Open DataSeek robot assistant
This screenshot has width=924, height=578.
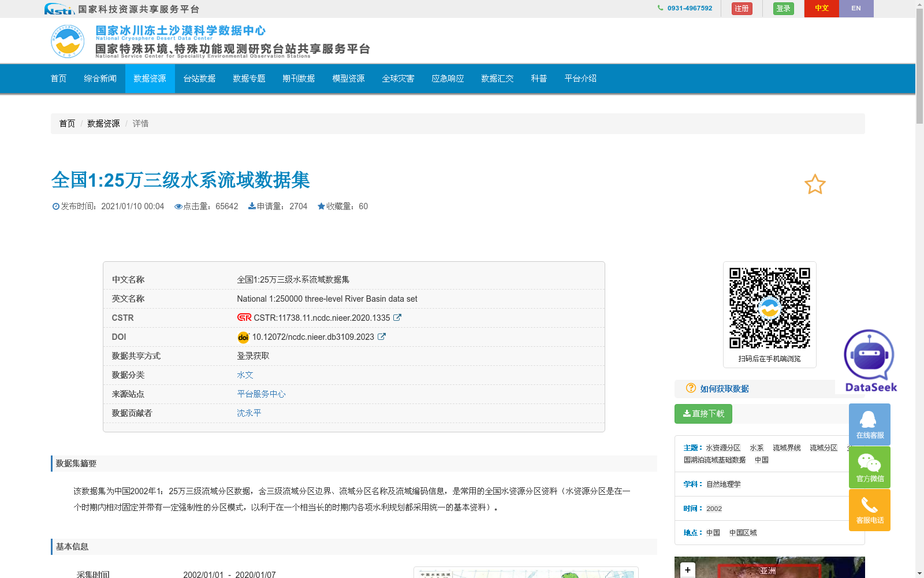click(870, 361)
